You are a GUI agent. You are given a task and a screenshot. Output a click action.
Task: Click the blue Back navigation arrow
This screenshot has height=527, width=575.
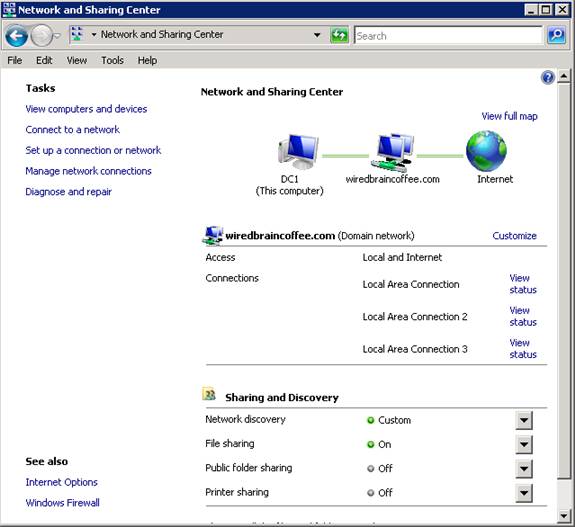tap(17, 36)
